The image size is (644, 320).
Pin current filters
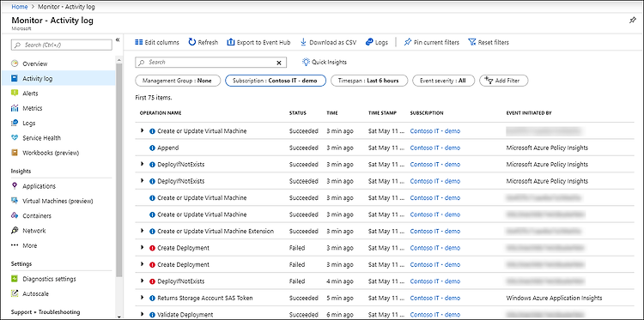click(x=431, y=42)
